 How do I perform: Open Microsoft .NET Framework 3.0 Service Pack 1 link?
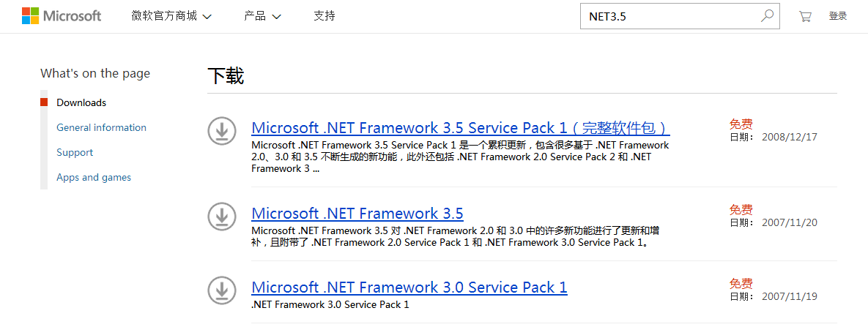coord(409,287)
